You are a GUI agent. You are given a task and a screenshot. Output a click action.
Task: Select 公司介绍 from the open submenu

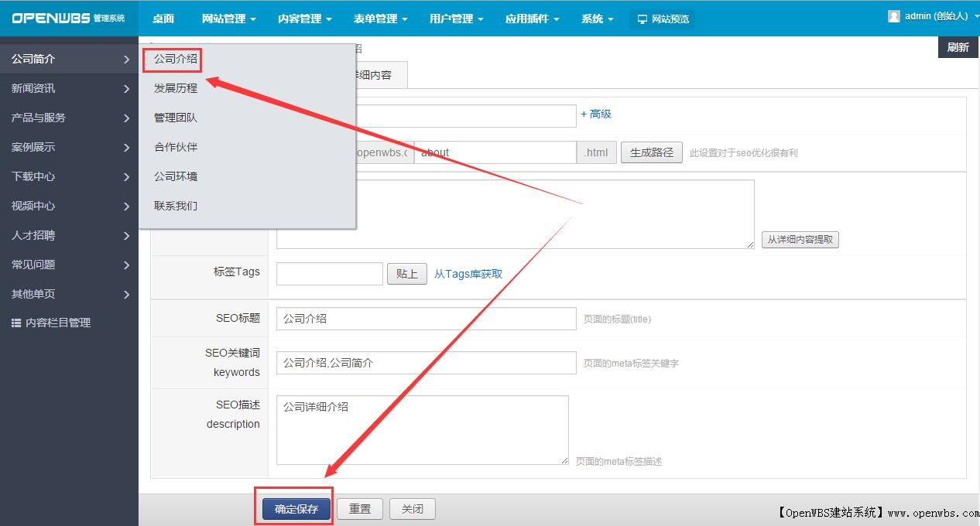173,58
